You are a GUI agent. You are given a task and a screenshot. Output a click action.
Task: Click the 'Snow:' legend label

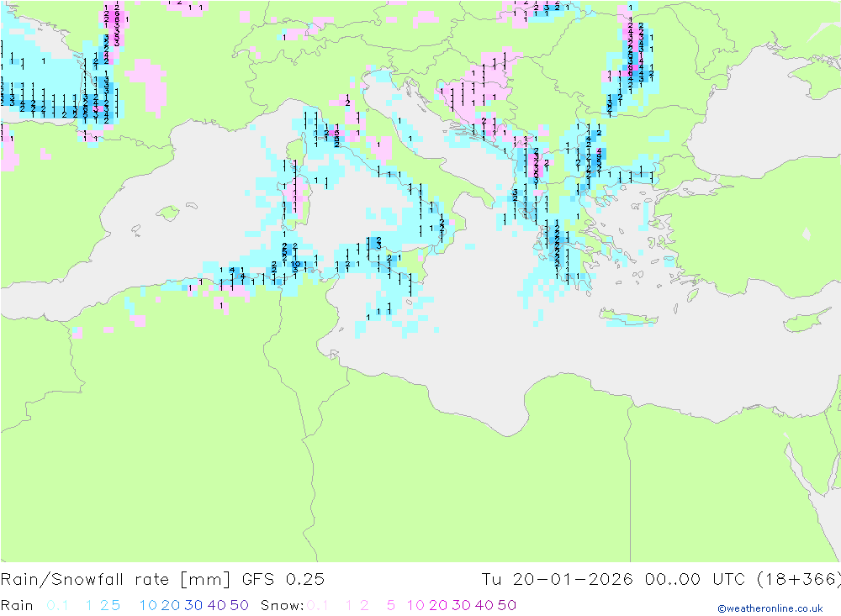[282, 605]
